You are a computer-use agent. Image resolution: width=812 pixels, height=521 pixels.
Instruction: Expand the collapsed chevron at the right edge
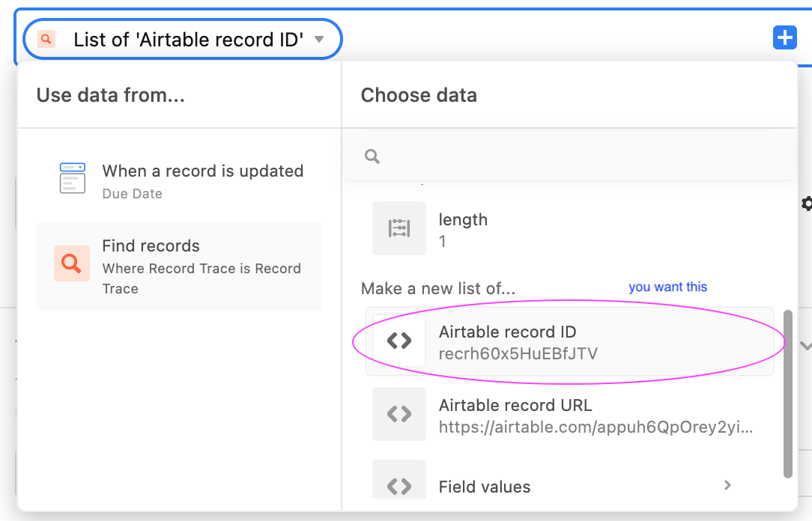[x=806, y=346]
